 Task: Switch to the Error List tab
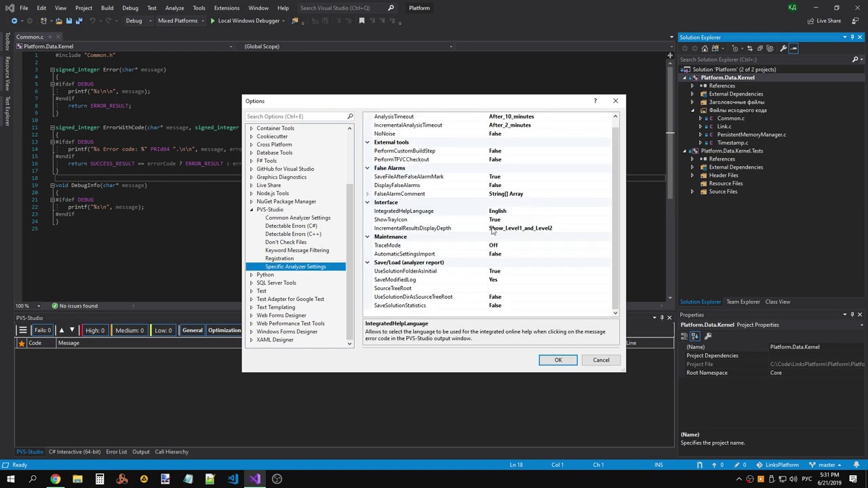point(116,451)
